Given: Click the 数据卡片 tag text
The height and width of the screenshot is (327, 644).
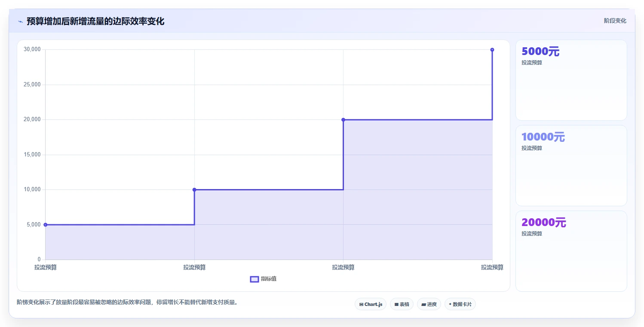Looking at the screenshot, I should click(462, 304).
